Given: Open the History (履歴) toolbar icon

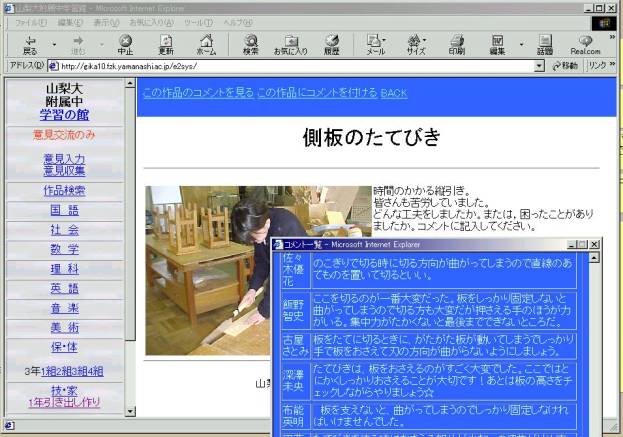Looking at the screenshot, I should 332,45.
